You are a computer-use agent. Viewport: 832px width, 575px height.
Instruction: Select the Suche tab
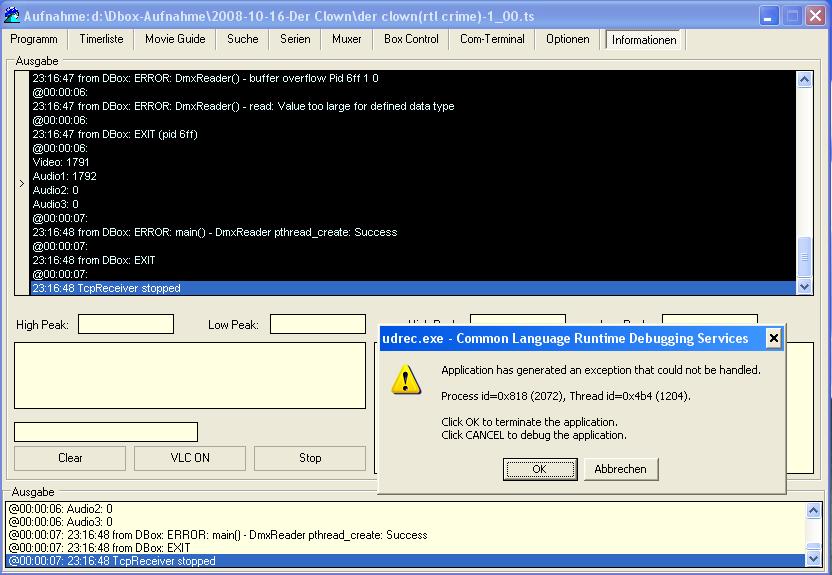coord(242,39)
